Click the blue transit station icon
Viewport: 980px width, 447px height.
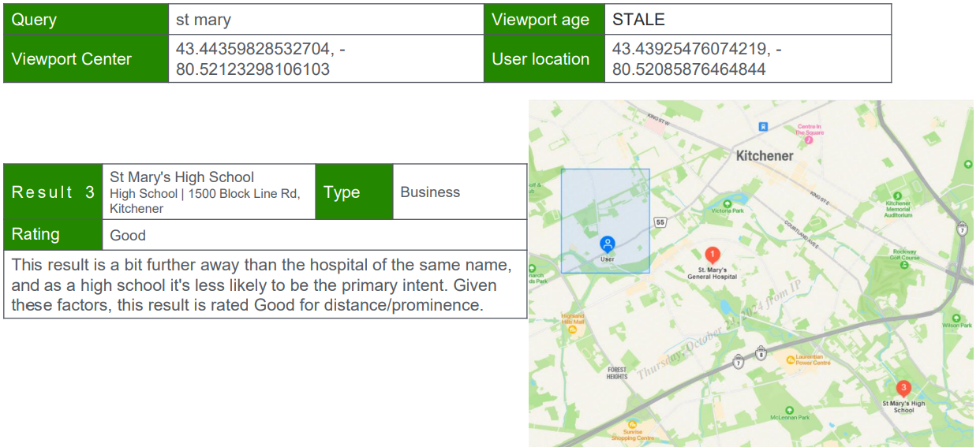763,126
